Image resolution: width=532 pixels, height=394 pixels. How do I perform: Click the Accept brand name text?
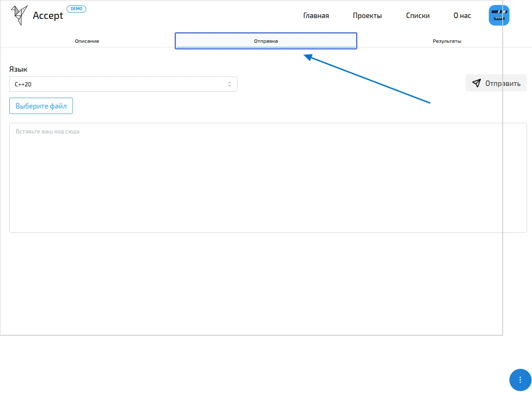[48, 16]
